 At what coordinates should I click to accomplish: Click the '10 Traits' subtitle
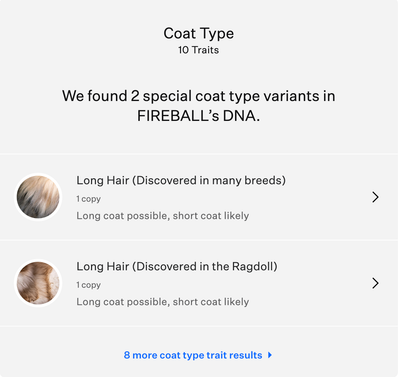[199, 50]
